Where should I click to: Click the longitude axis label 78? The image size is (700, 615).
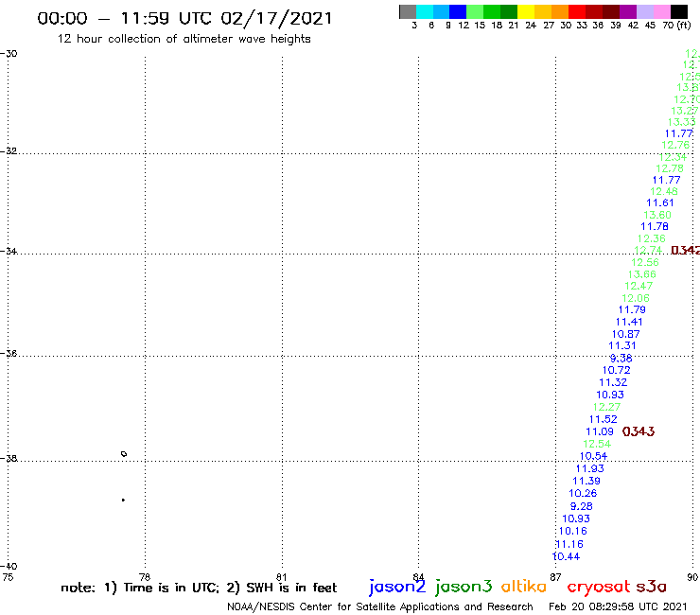(x=144, y=577)
